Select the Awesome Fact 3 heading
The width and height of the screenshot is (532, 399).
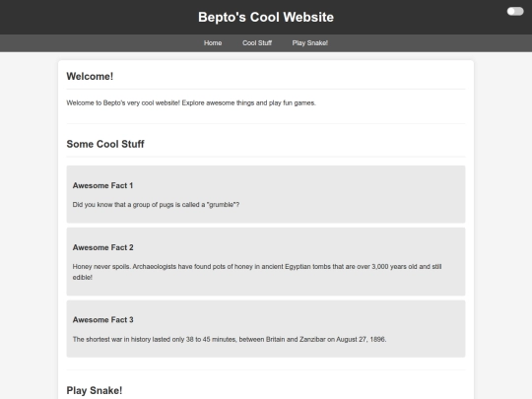102,320
